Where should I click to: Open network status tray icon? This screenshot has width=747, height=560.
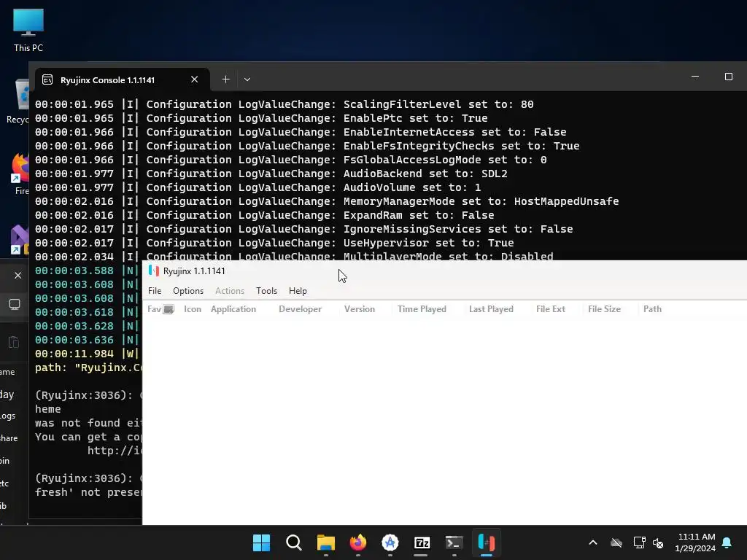[639, 542]
